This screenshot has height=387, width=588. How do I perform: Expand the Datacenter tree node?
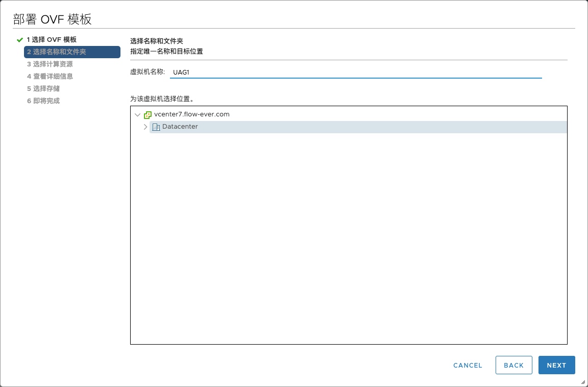pyautogui.click(x=145, y=127)
